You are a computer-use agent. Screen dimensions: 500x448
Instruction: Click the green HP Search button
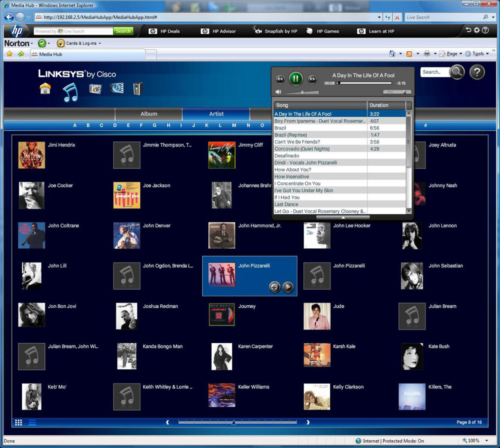pos(123,31)
